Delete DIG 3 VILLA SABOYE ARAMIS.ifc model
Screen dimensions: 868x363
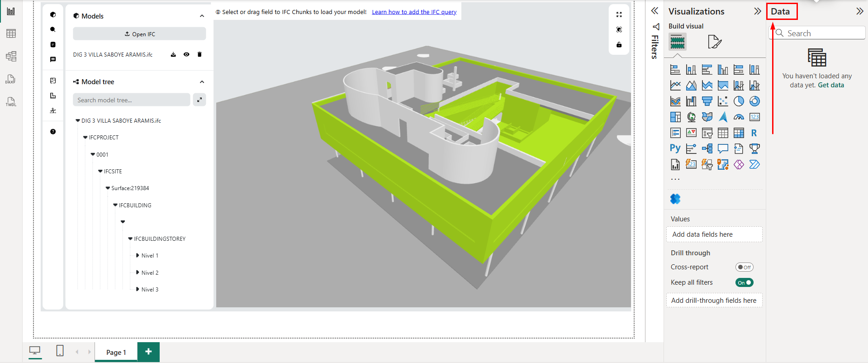199,55
